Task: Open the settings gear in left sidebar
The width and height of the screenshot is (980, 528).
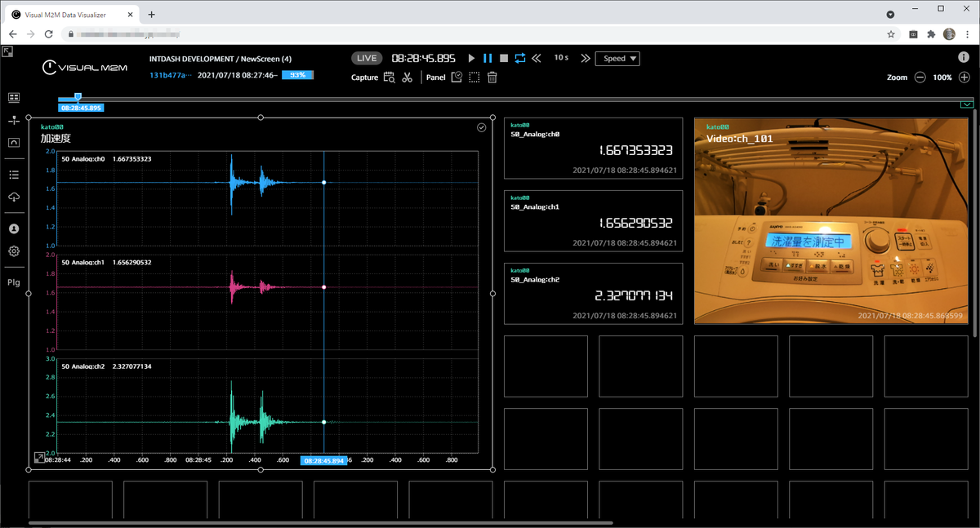Action: [14, 251]
